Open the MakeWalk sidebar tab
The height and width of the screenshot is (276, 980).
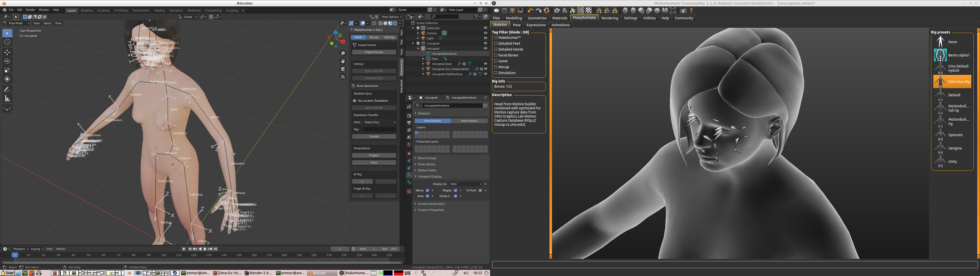click(401, 86)
